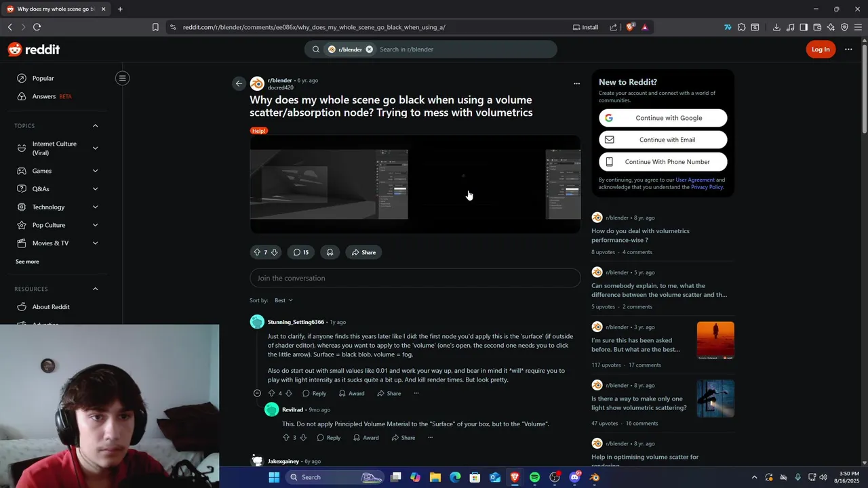The image size is (868, 488).
Task: Reply to Revilrad's comment
Action: pos(328,438)
